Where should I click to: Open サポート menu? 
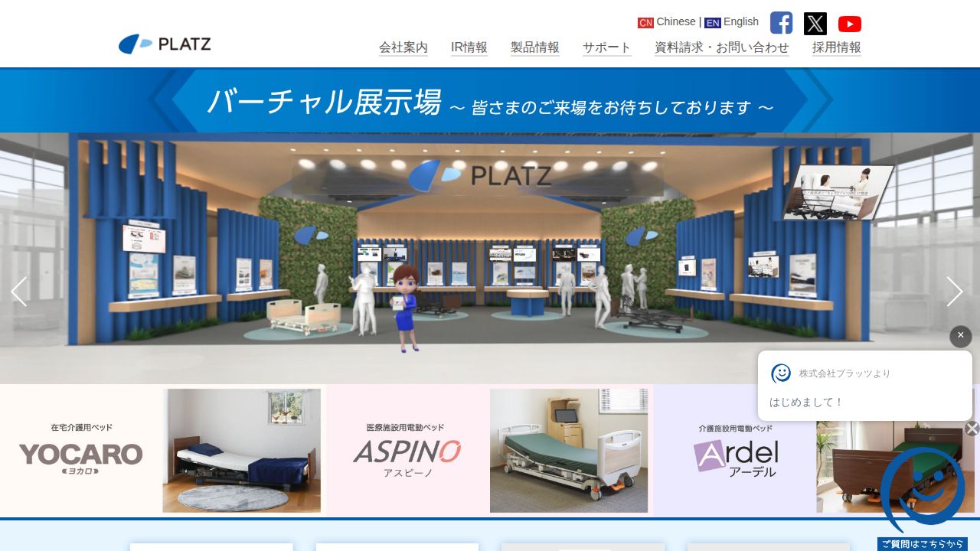607,47
